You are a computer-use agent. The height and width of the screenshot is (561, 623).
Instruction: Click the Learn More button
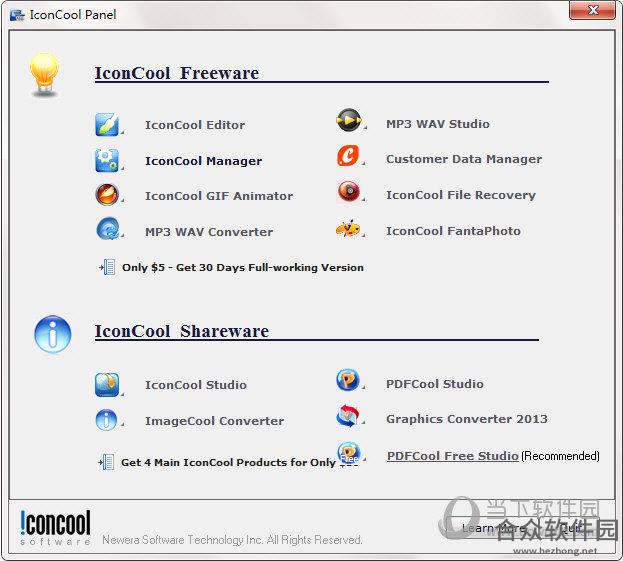click(492, 528)
